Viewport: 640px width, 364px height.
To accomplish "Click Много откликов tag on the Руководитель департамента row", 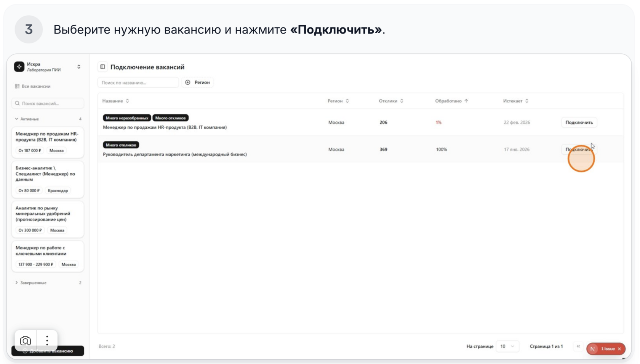I will pyautogui.click(x=121, y=145).
